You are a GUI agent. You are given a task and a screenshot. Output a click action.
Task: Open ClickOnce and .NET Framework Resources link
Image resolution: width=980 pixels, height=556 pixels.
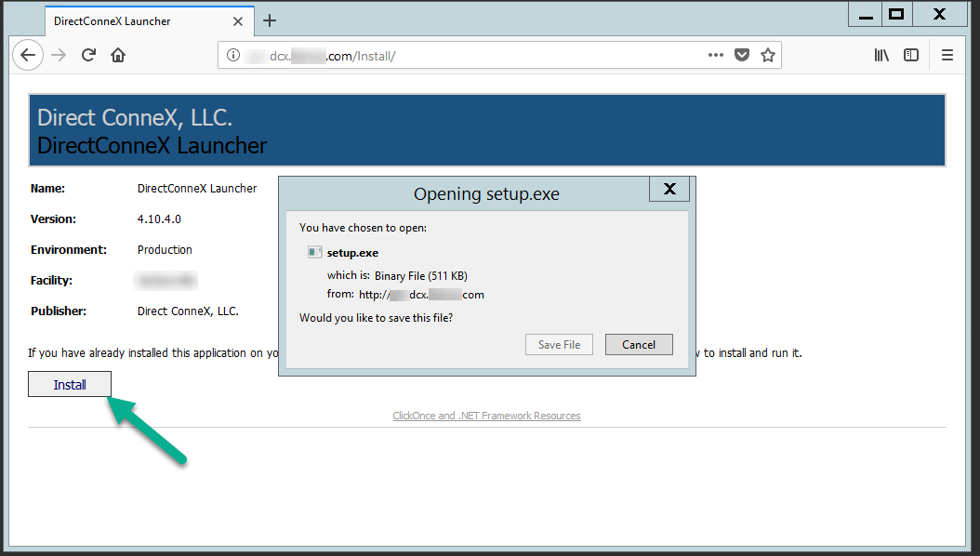pyautogui.click(x=486, y=416)
